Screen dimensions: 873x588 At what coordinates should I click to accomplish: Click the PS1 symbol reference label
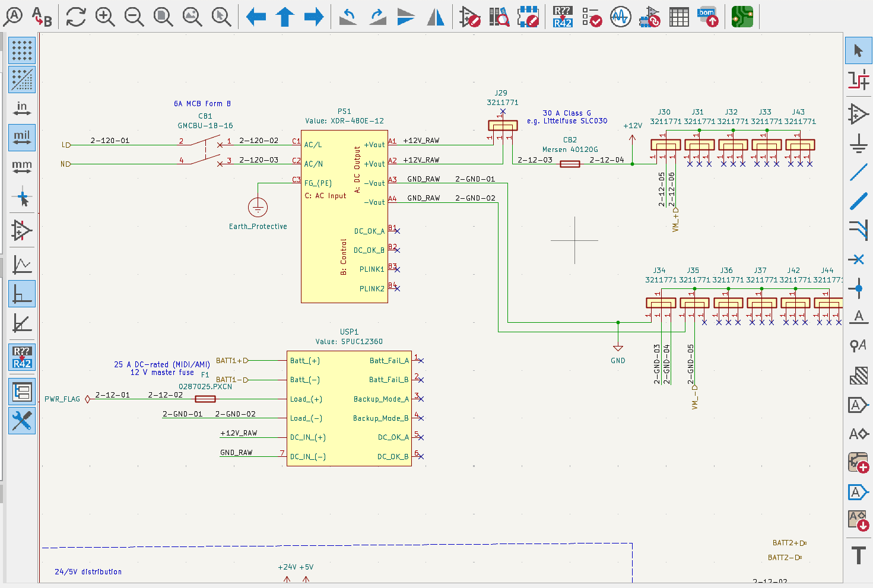pyautogui.click(x=344, y=112)
